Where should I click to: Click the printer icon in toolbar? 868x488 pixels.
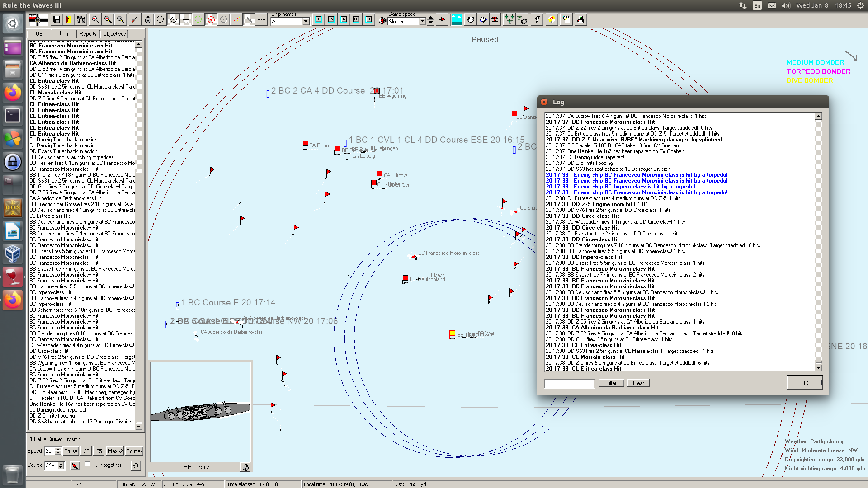coord(580,19)
